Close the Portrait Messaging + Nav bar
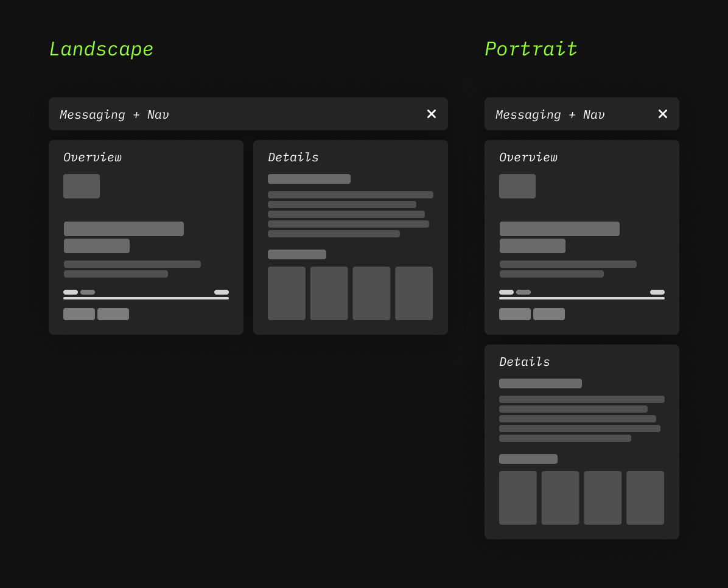 point(662,114)
